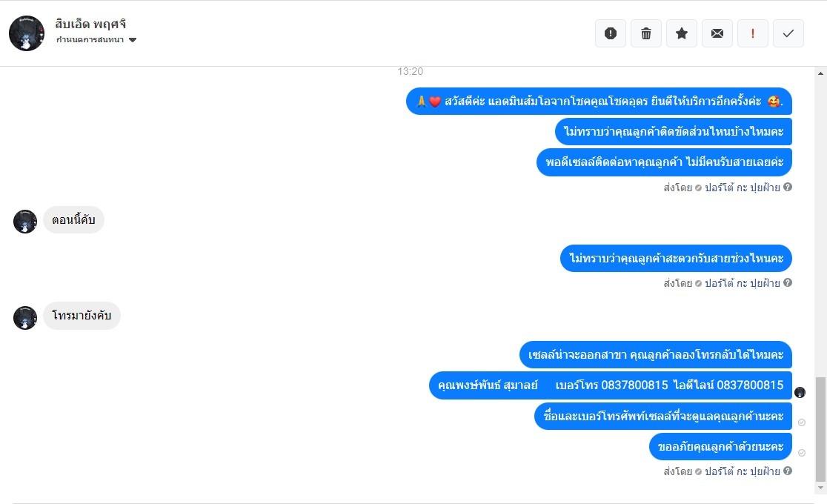827x504 pixels.
Task: Star this conversation with the star icon
Action: pos(682,33)
